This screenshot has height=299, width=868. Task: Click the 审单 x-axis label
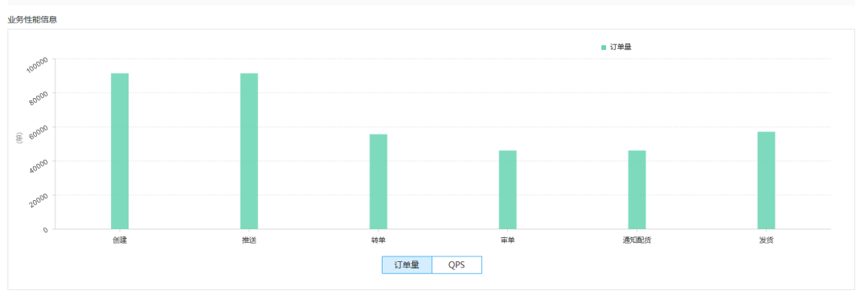(508, 241)
